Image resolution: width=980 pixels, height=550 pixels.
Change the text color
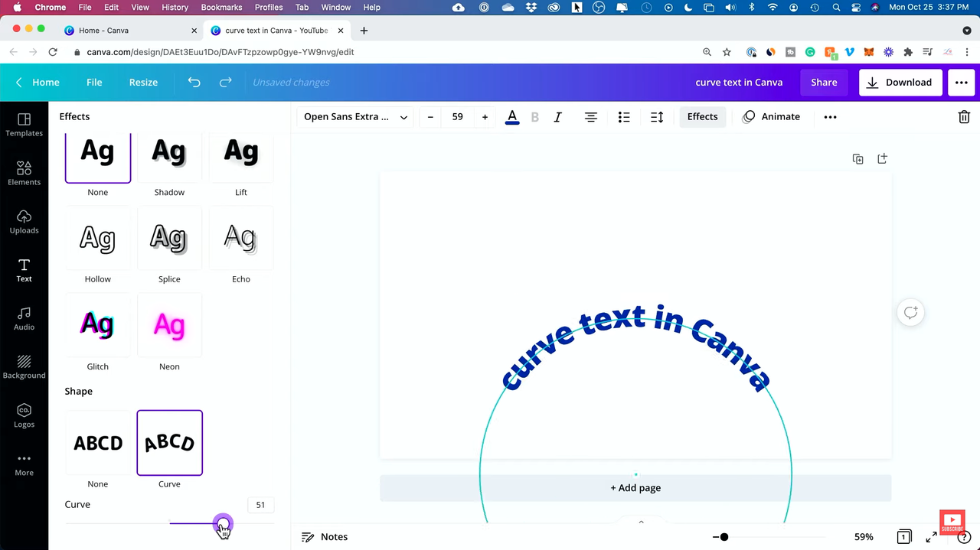[512, 117]
